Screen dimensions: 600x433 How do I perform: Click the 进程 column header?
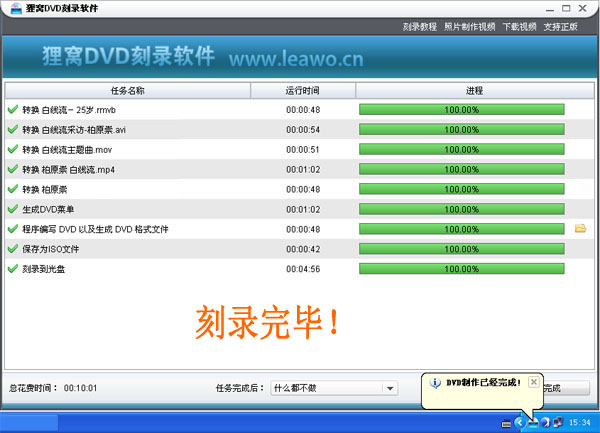[x=474, y=91]
